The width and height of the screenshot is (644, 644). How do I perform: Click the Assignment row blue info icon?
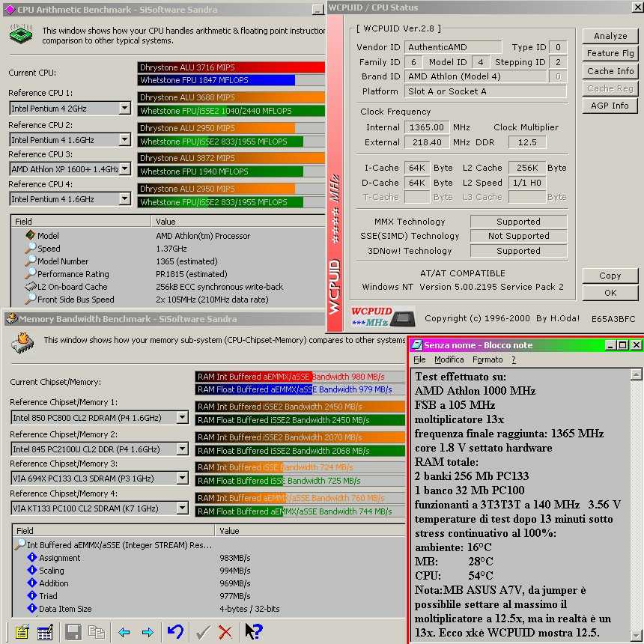(32, 557)
